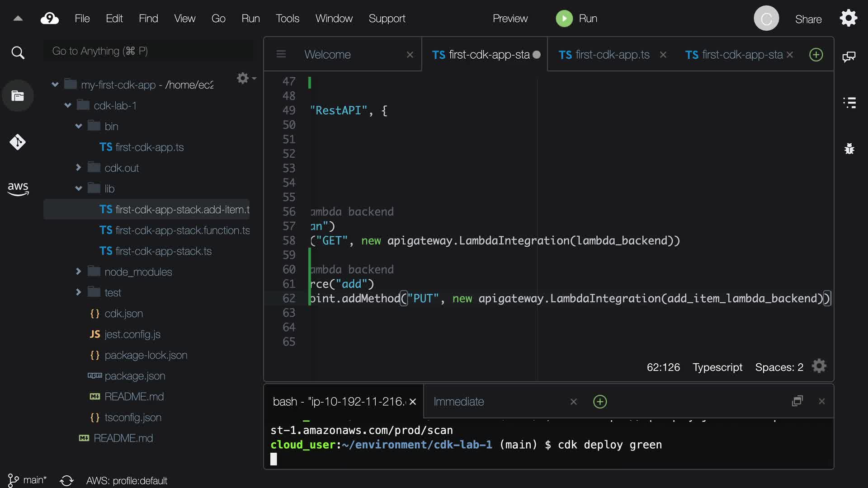
Task: Maximize the terminal panel pane
Action: tap(797, 401)
